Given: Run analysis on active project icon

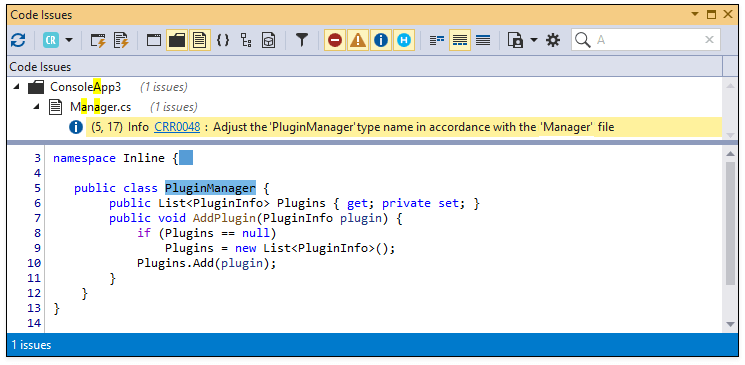Looking at the screenshot, I should [98, 40].
